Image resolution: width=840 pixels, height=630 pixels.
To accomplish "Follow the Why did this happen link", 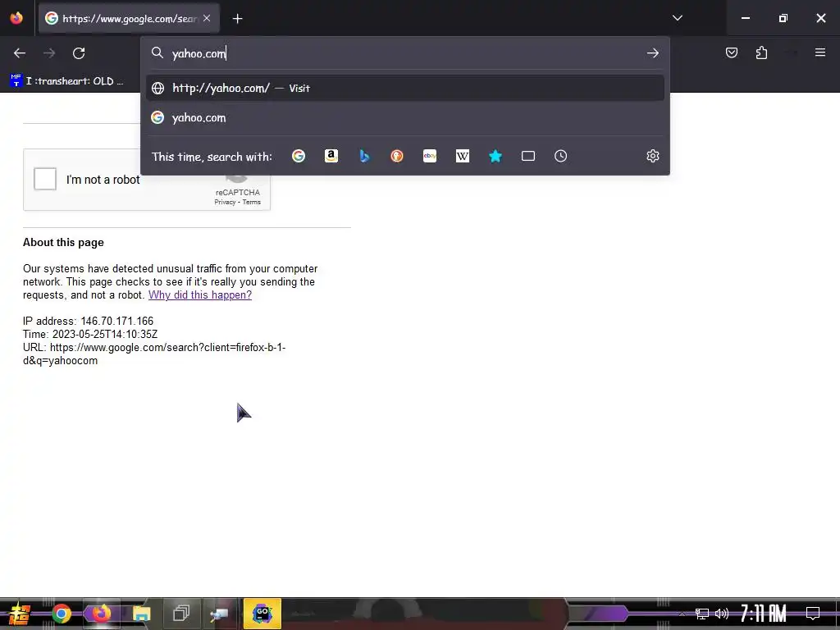I will point(200,294).
